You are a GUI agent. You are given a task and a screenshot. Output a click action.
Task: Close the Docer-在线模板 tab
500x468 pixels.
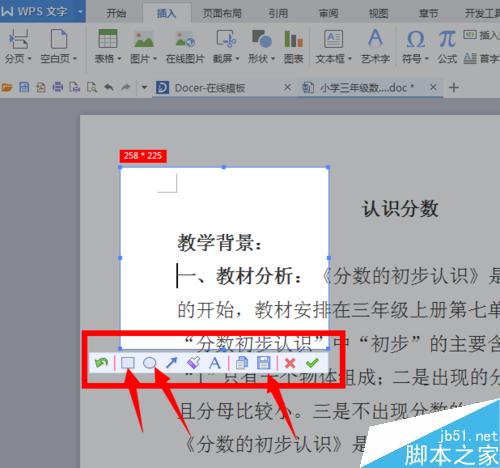(287, 87)
